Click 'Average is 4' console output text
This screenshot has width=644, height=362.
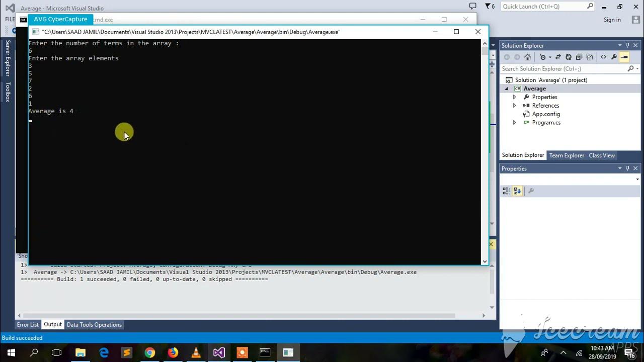coord(51,111)
